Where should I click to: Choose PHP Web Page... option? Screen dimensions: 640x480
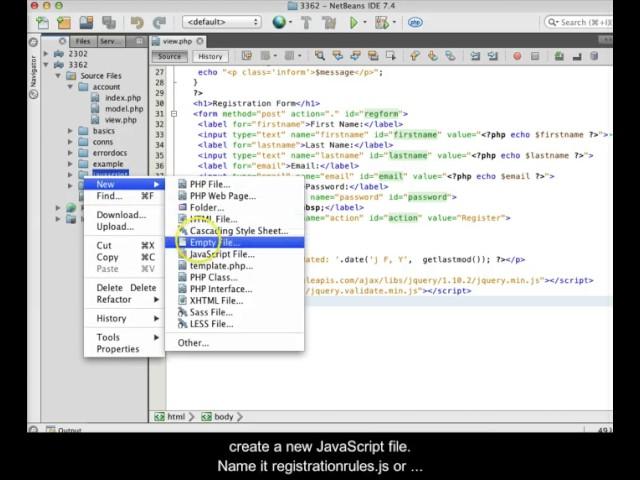[235, 196]
